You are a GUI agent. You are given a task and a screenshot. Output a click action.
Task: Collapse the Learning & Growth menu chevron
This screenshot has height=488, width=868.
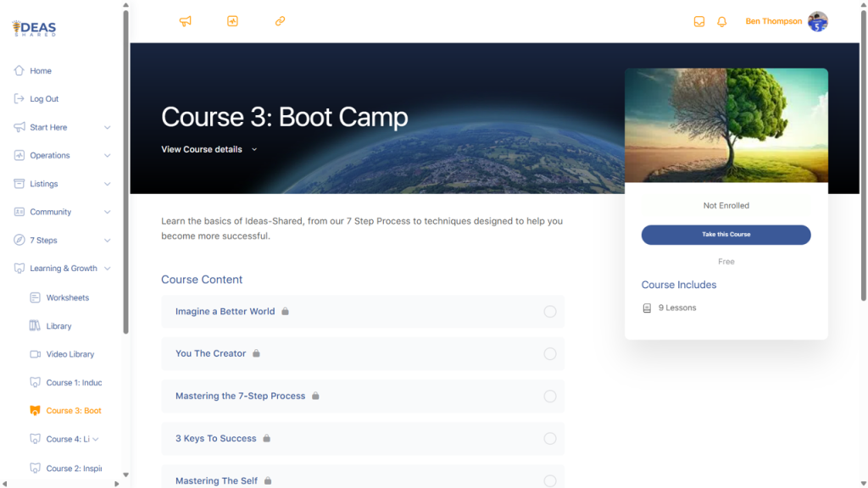click(108, 269)
